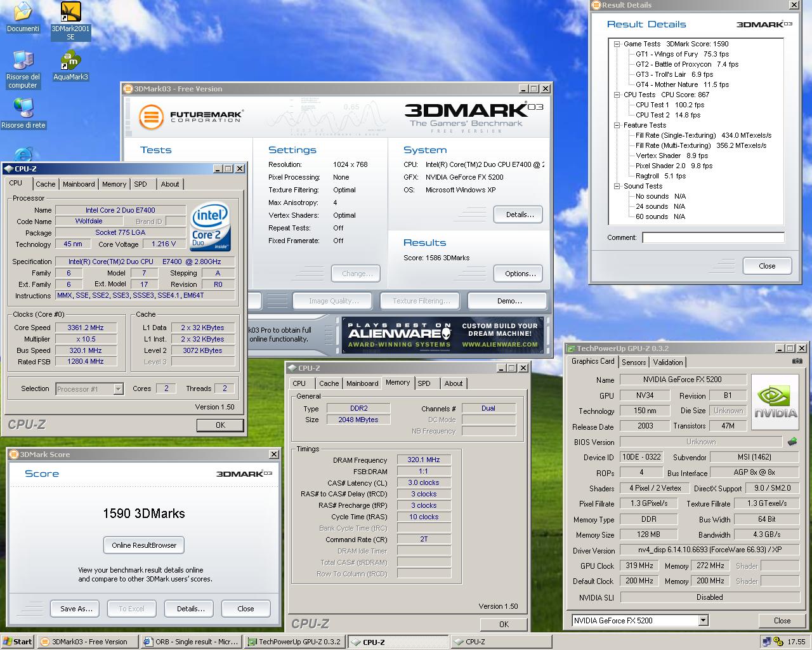Click the BIOS save chip icon in GPU-Z
The height and width of the screenshot is (650, 812).
click(792, 441)
